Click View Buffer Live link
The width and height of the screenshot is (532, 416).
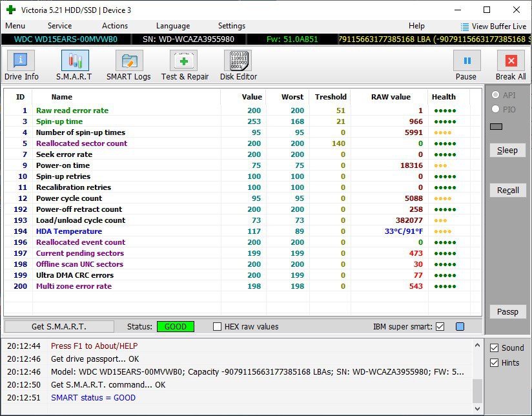tap(498, 26)
